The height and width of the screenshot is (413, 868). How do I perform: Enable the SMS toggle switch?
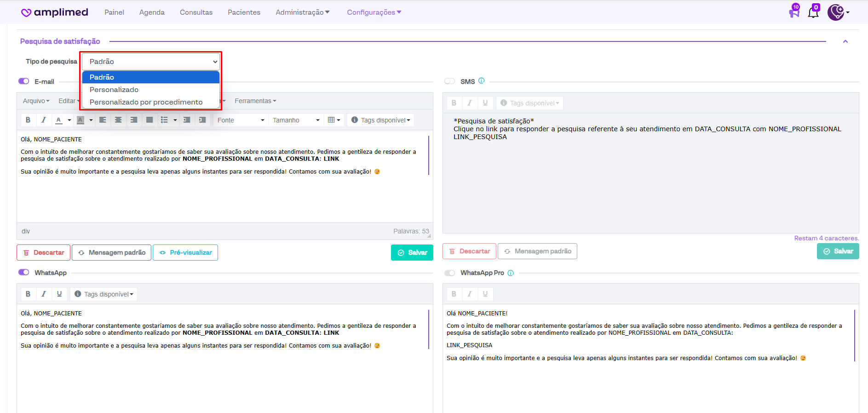[449, 81]
